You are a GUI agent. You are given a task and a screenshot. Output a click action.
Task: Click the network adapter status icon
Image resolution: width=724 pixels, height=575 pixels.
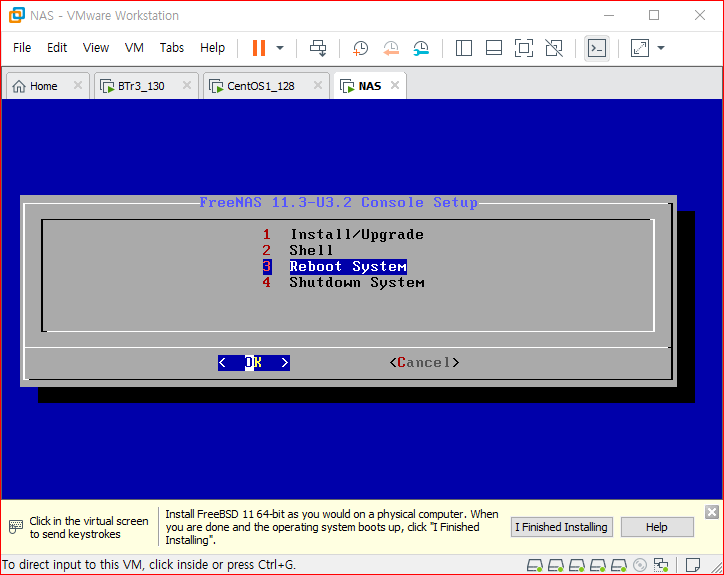661,565
